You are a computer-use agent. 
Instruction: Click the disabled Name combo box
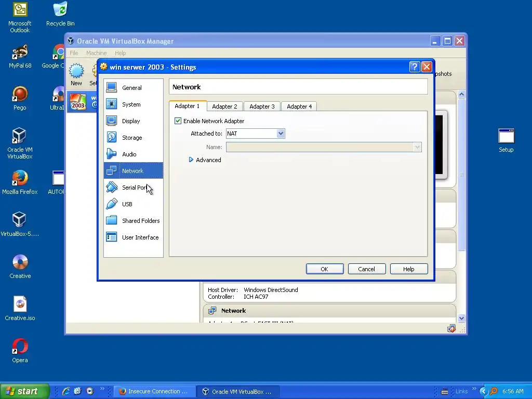(324, 147)
